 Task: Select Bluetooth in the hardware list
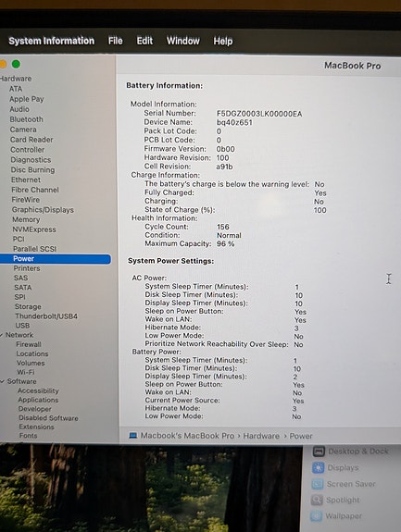pos(27,119)
